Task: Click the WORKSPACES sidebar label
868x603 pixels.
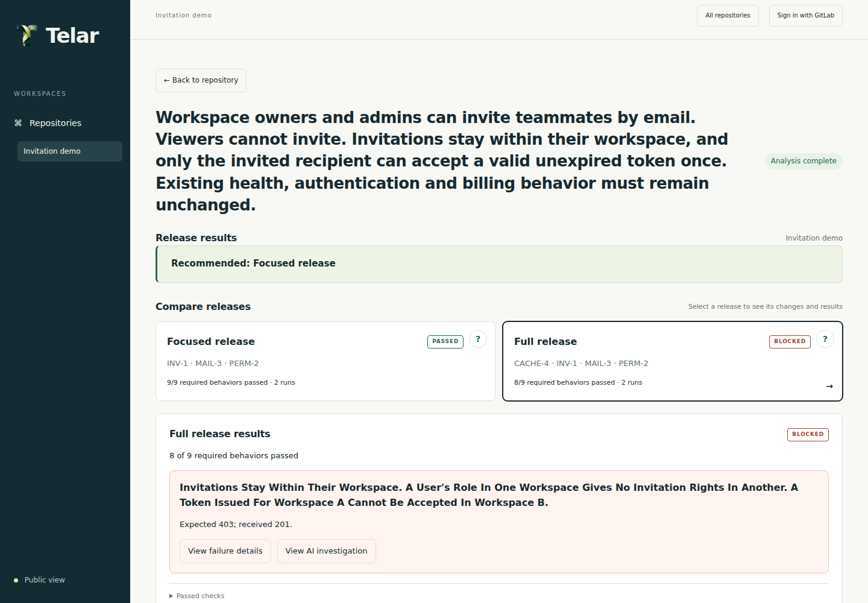Action: 40,93
